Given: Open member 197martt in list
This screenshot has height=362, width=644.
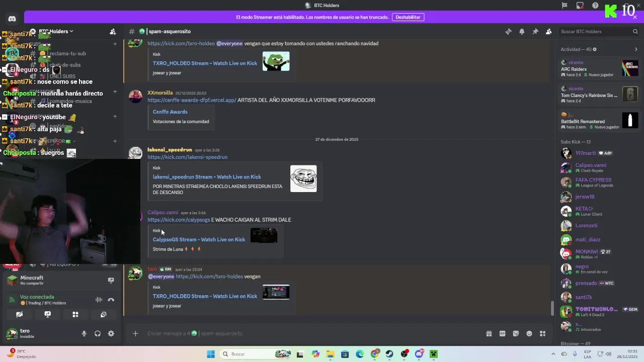Looking at the screenshot, I should click(x=599, y=153).
